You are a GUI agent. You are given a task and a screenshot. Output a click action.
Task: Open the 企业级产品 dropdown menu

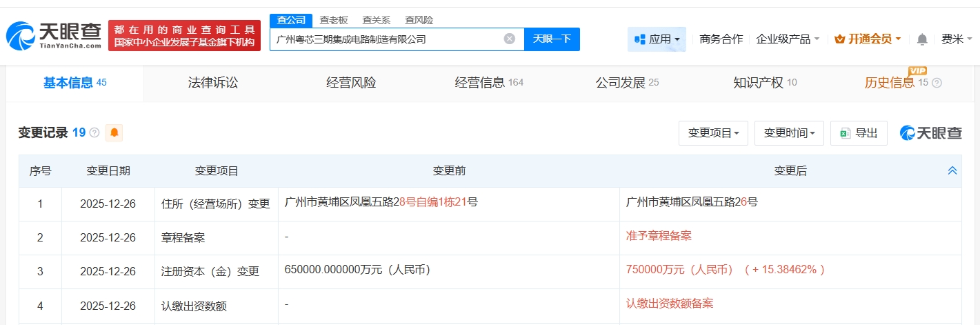coord(788,39)
